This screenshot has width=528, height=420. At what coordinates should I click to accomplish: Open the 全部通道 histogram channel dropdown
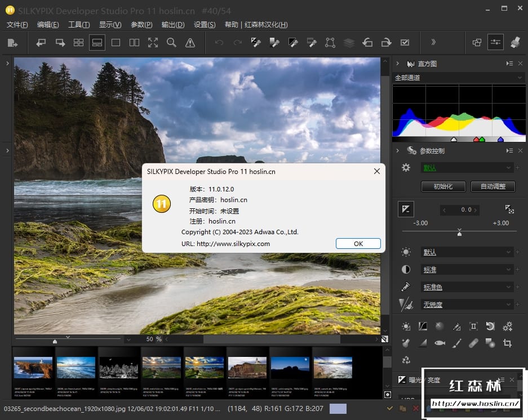coord(459,78)
